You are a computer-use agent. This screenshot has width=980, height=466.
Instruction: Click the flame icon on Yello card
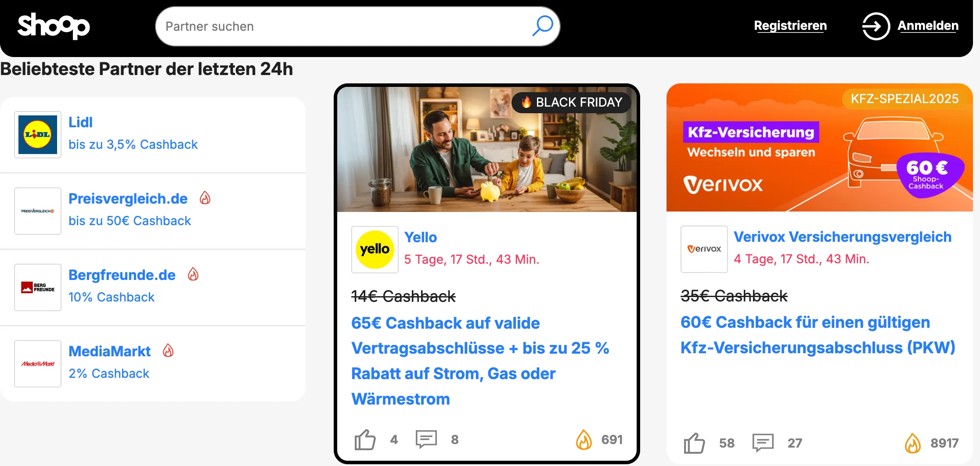584,440
